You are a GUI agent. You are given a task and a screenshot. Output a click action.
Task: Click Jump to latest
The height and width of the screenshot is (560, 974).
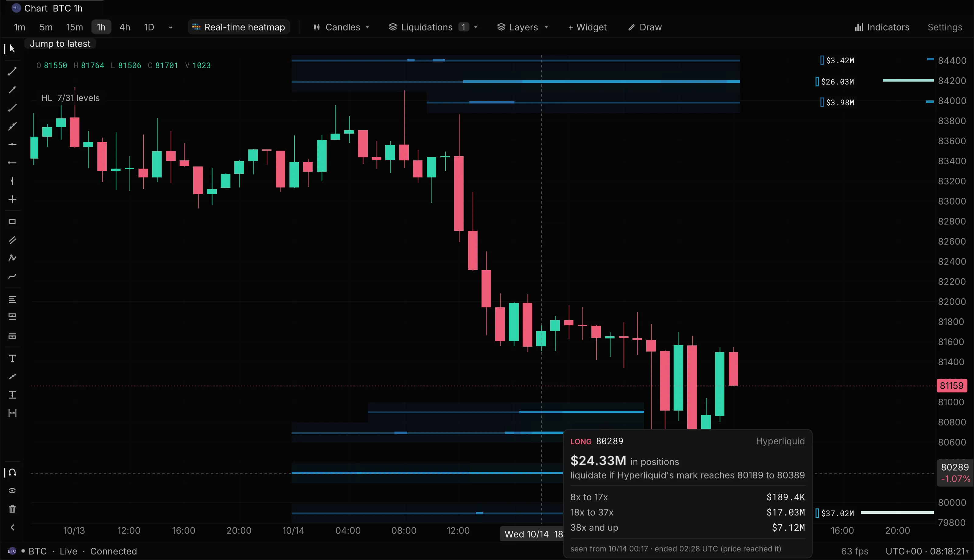pyautogui.click(x=60, y=44)
